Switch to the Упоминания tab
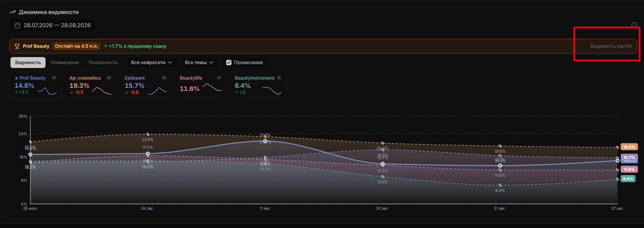 click(x=65, y=63)
